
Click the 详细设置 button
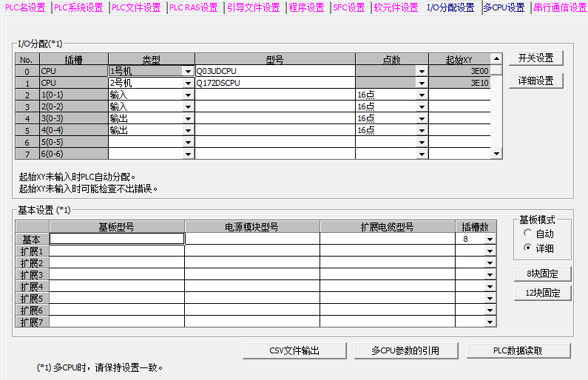535,81
